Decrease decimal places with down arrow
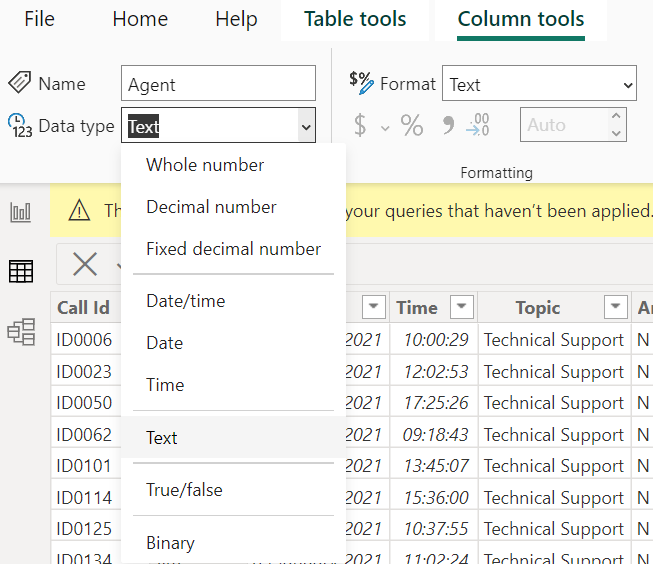The height and width of the screenshot is (564, 653). (616, 133)
